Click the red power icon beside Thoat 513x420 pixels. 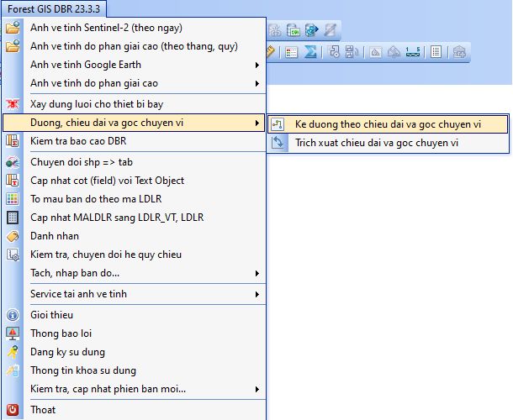click(x=13, y=411)
